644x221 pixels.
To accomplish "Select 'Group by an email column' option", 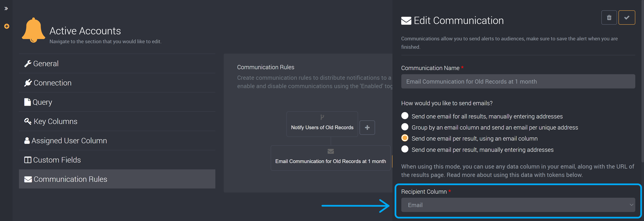I will pos(405,127).
